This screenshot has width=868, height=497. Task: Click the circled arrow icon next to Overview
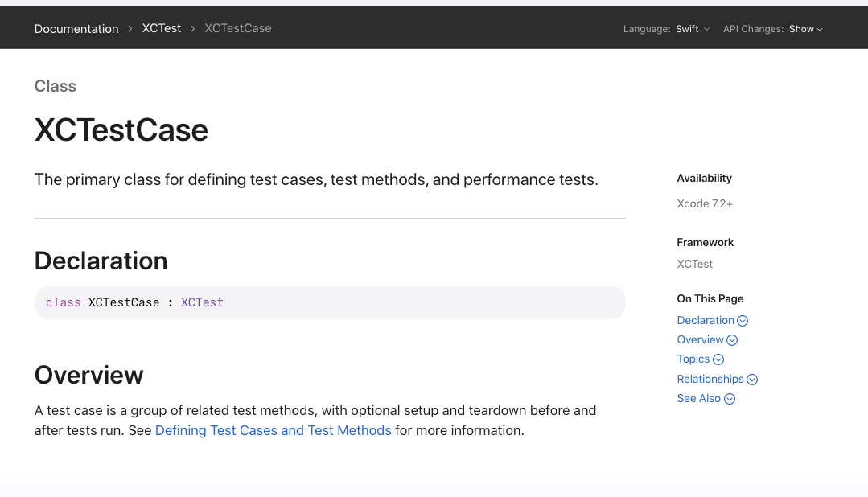coord(732,340)
